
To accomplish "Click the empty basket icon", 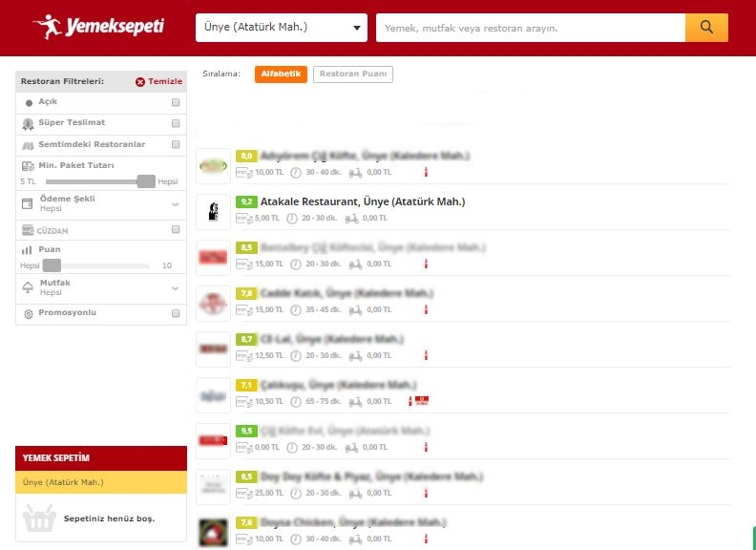I will pyautogui.click(x=39, y=518).
